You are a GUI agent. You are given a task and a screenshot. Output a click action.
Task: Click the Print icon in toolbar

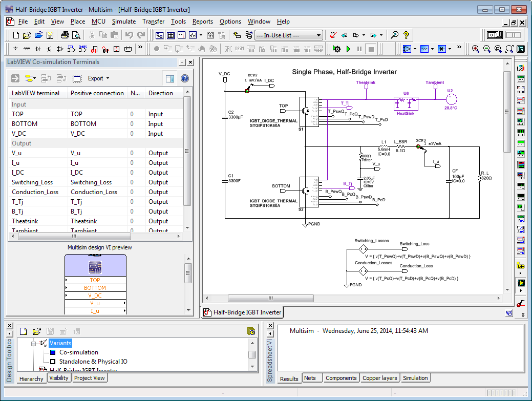(x=65, y=35)
